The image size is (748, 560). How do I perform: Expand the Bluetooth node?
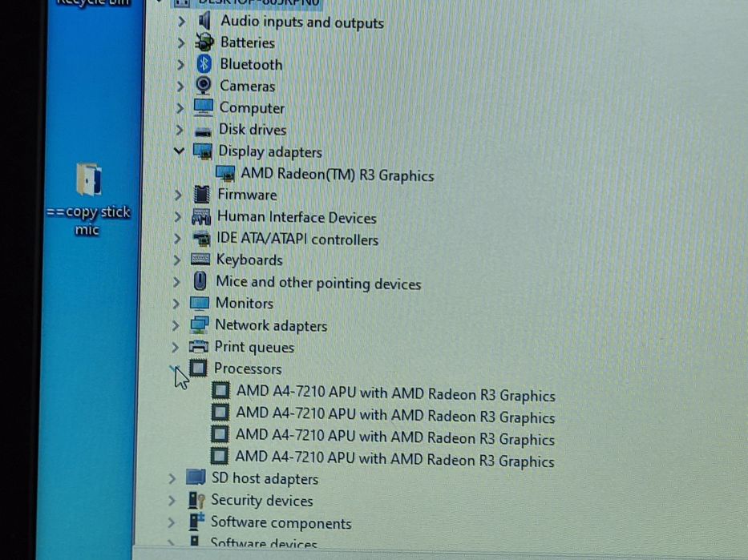pyautogui.click(x=180, y=64)
